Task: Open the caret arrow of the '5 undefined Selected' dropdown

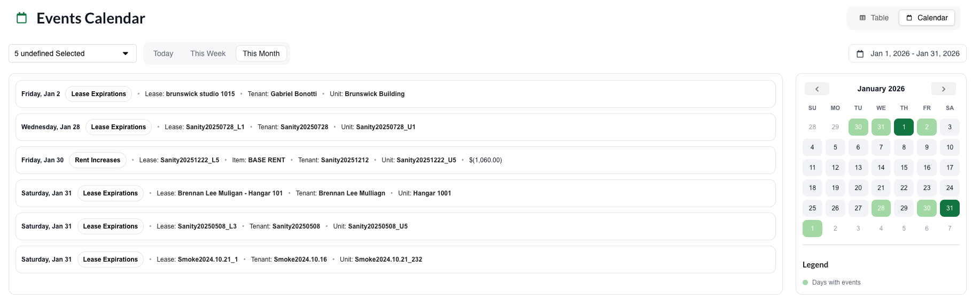Action: coord(126,53)
